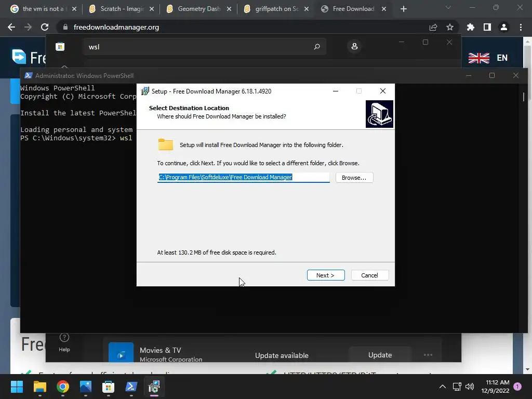Open the clock showing 11:12 AM
Viewport: 532px width, 399px height.
pos(495,387)
